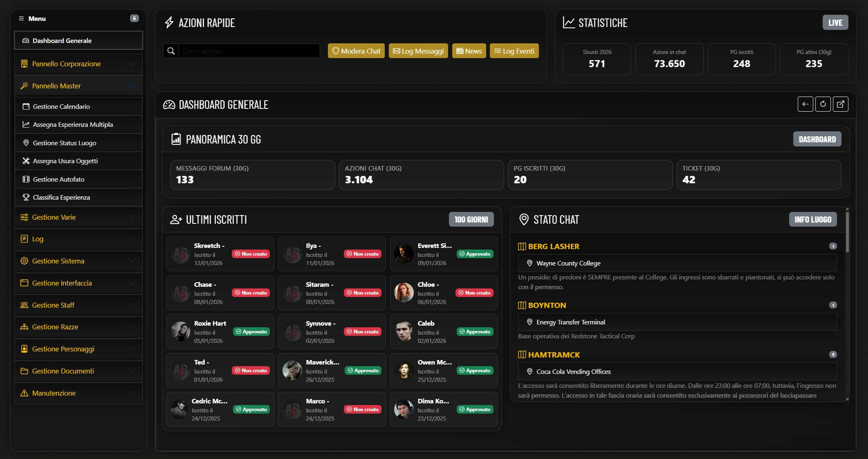Viewport: 868px width, 459px height.
Task: Open Roxie Hart's avatar thumbnail
Action: click(180, 331)
